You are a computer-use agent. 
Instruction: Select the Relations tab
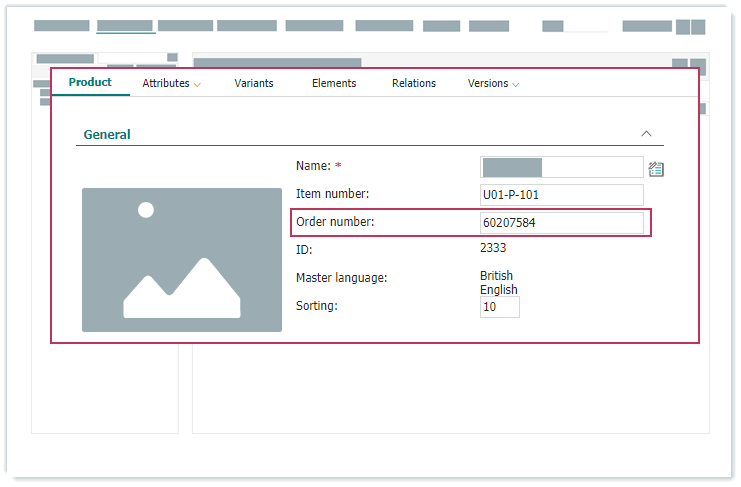click(x=414, y=84)
